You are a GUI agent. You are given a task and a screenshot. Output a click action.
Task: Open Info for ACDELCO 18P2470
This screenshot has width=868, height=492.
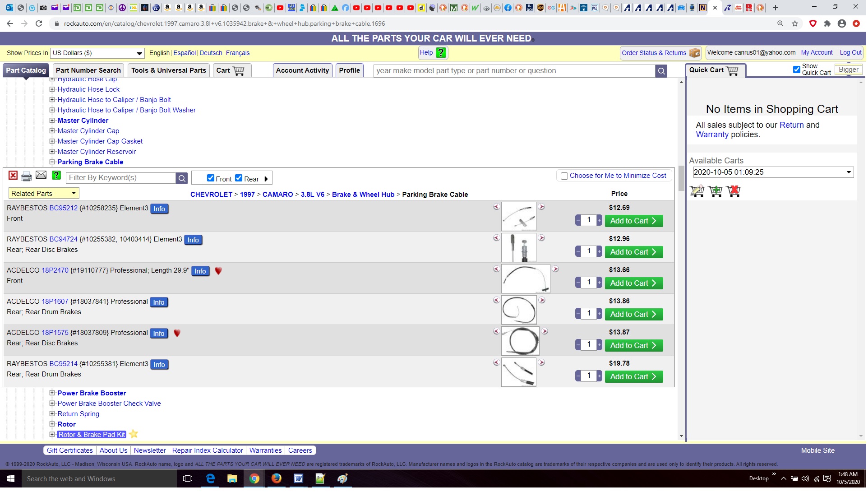(201, 271)
